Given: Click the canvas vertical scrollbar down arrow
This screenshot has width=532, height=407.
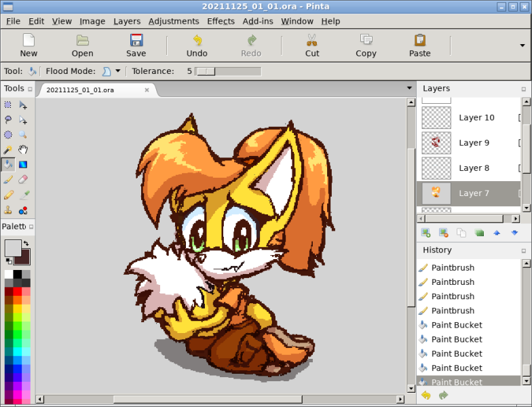Looking at the screenshot, I should pos(411,389).
